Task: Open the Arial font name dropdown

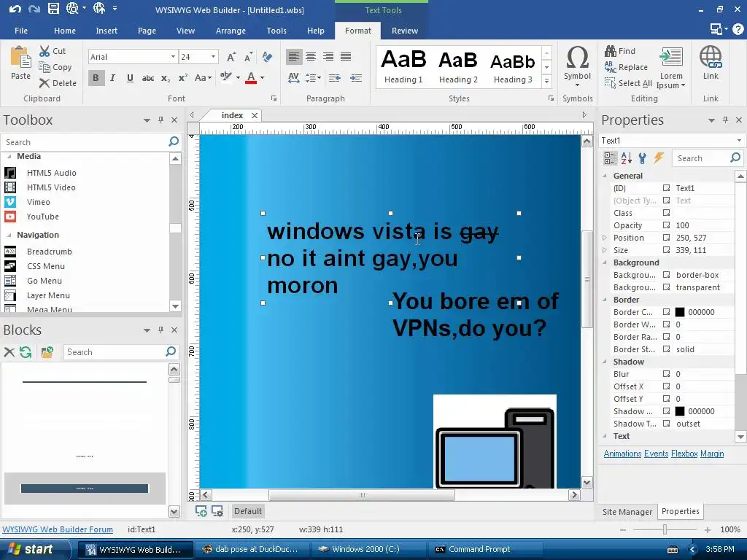Action: pyautogui.click(x=173, y=57)
